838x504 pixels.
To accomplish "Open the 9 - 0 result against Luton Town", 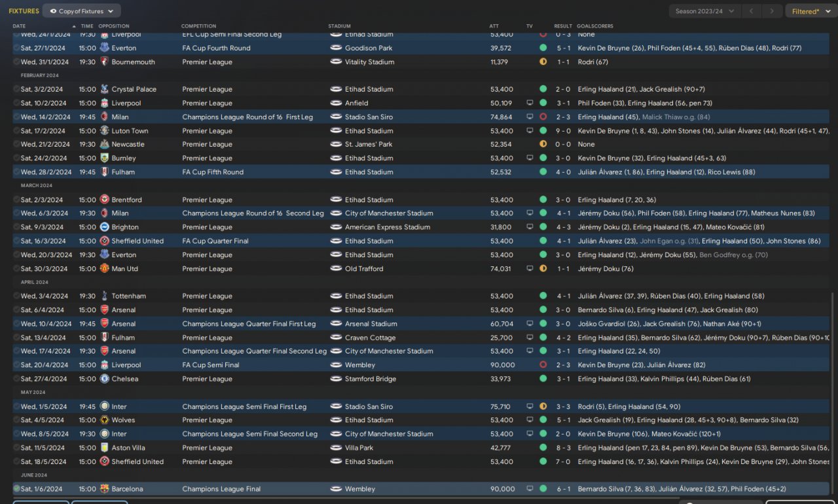I will coord(562,131).
